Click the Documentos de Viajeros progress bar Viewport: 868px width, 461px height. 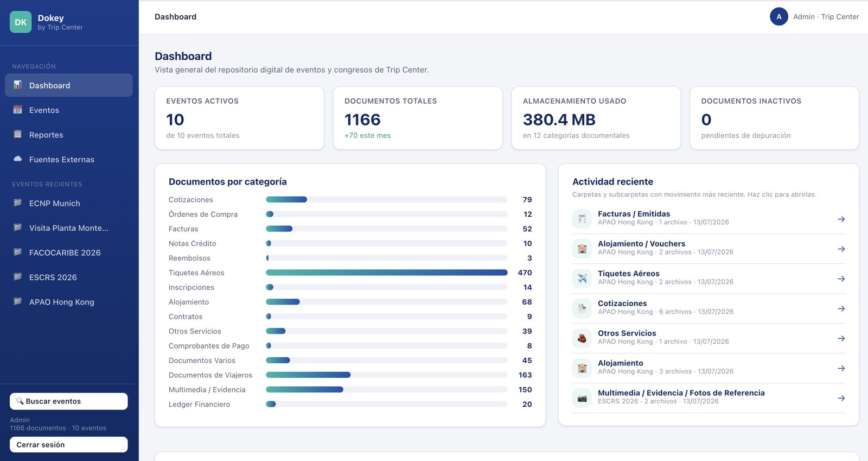tap(387, 375)
